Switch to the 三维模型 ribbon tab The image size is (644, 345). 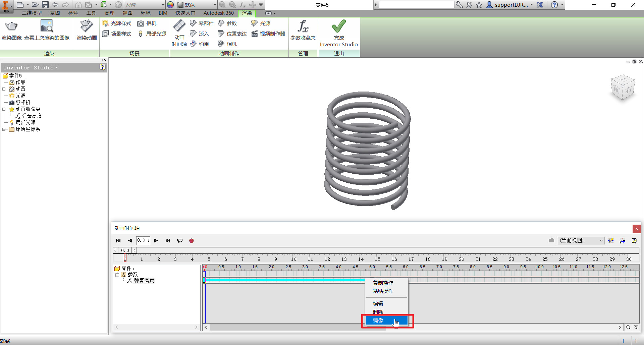(x=32, y=13)
